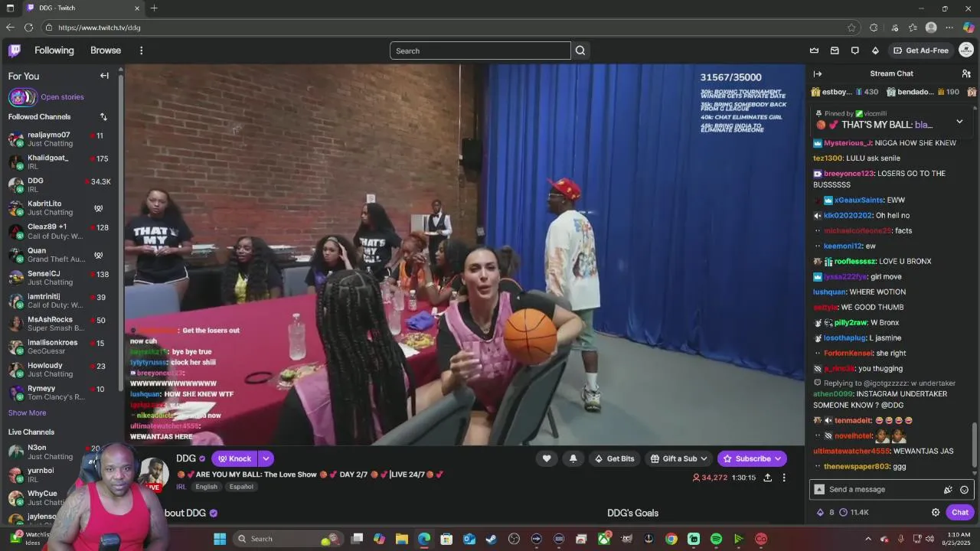Viewport: 980px width, 551px height.
Task: Open MsAshRocks channel in sidebar
Action: pyautogui.click(x=60, y=323)
